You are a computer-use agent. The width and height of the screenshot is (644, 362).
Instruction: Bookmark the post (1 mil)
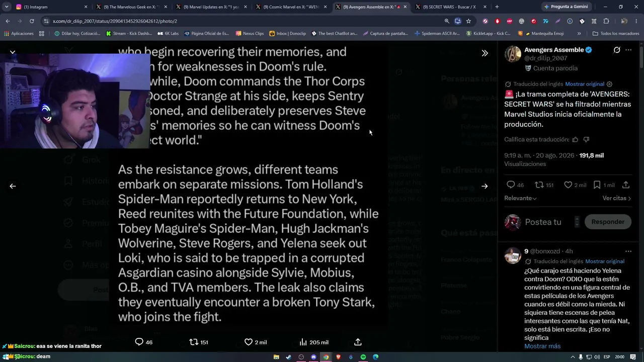pyautogui.click(x=597, y=185)
